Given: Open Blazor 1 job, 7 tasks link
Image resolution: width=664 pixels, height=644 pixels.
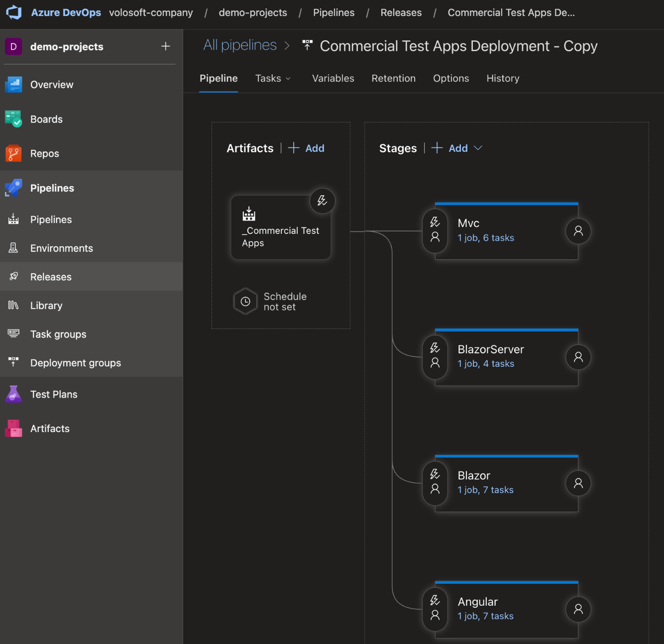Looking at the screenshot, I should coord(485,490).
